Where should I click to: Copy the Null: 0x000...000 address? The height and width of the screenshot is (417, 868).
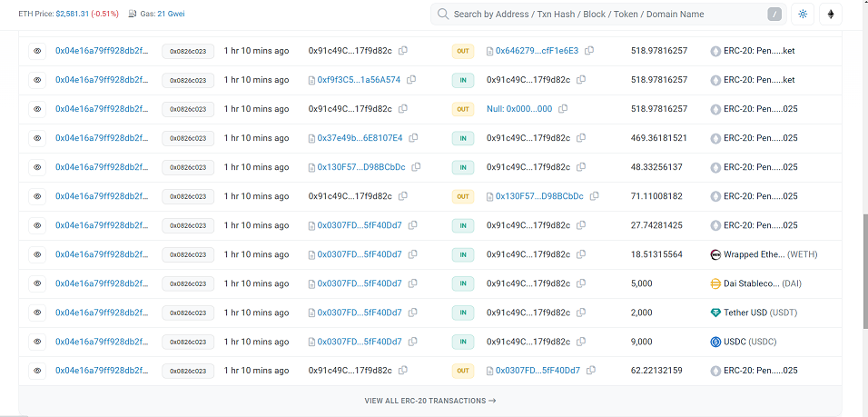563,109
